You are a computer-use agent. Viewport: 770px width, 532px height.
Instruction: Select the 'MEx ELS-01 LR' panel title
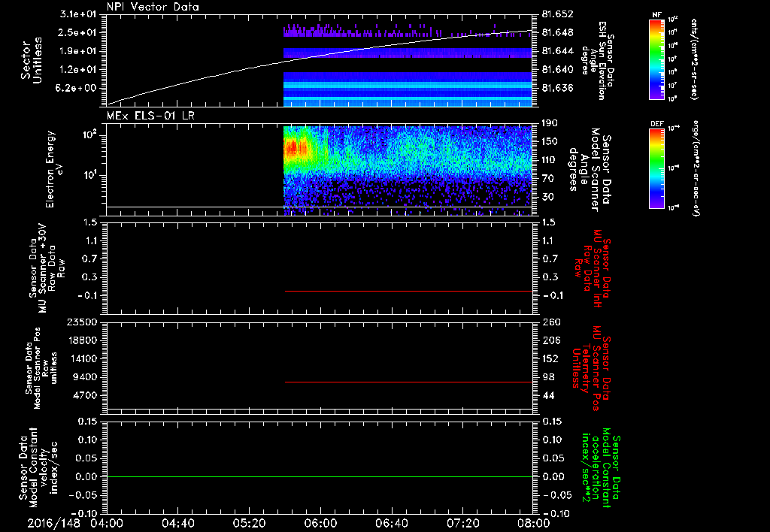click(x=150, y=116)
